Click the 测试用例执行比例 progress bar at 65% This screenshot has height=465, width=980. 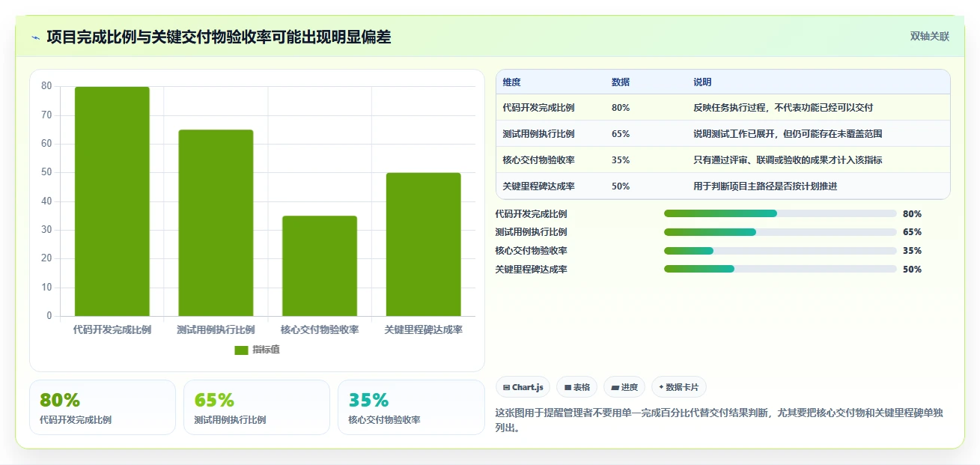point(780,232)
